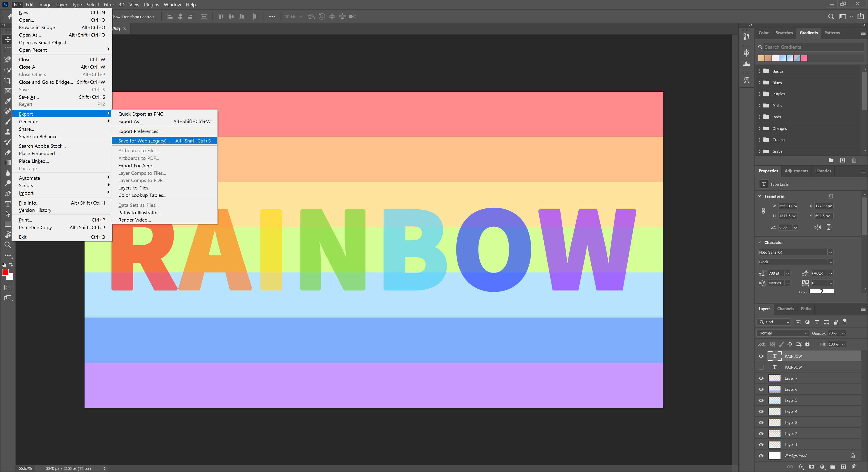Viewport: 868px width, 472px height.
Task: Hide the Layer 7 visibility eye
Action: pos(761,378)
